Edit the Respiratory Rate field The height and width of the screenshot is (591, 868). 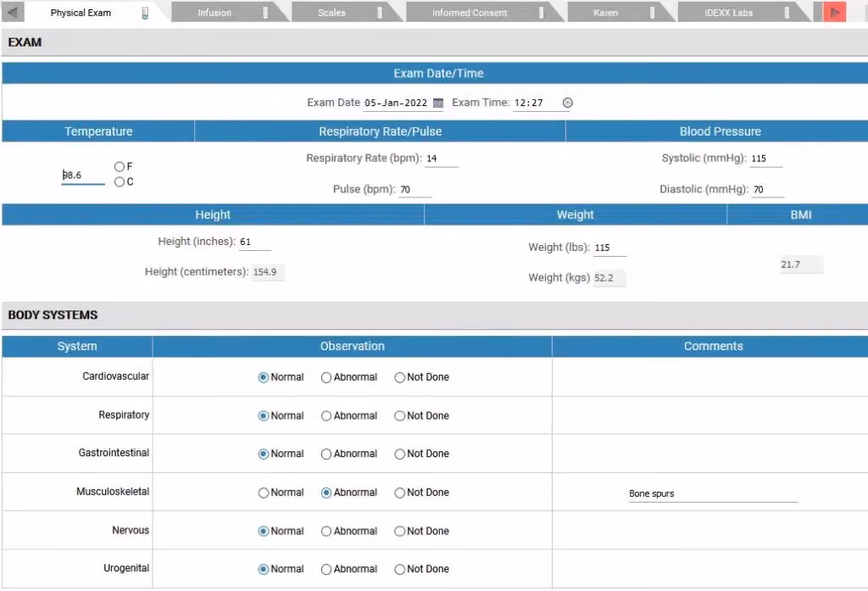441,159
